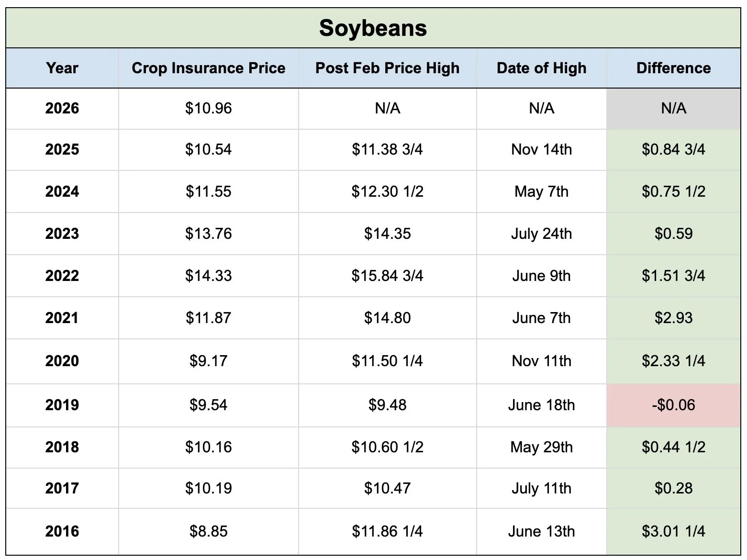The image size is (747, 560).
Task: Click the Date of High header
Action: pos(541,68)
